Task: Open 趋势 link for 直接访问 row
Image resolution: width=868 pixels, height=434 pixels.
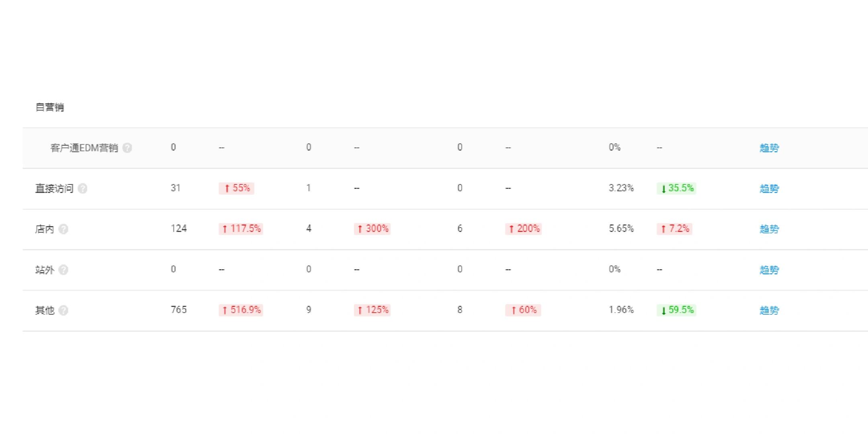Action: point(769,188)
